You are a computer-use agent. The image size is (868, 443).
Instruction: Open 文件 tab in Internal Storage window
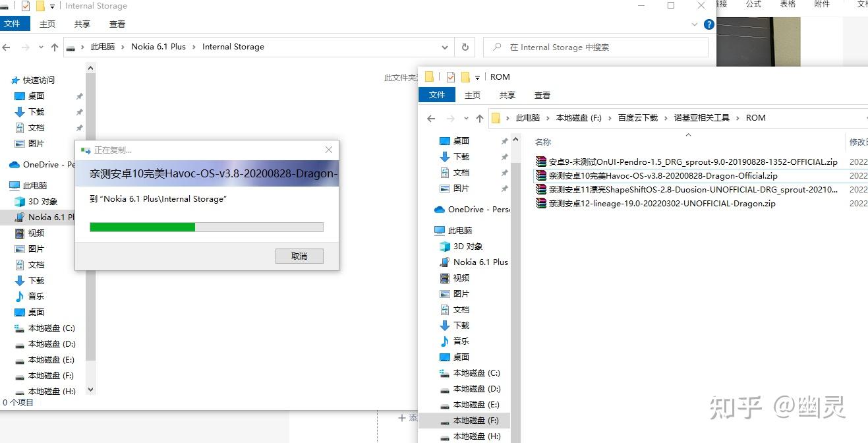[x=13, y=24]
